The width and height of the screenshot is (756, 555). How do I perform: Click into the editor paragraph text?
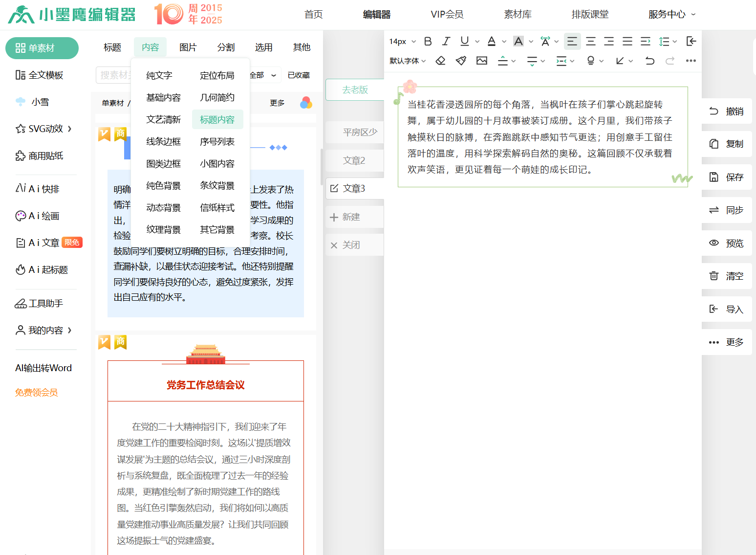540,137
